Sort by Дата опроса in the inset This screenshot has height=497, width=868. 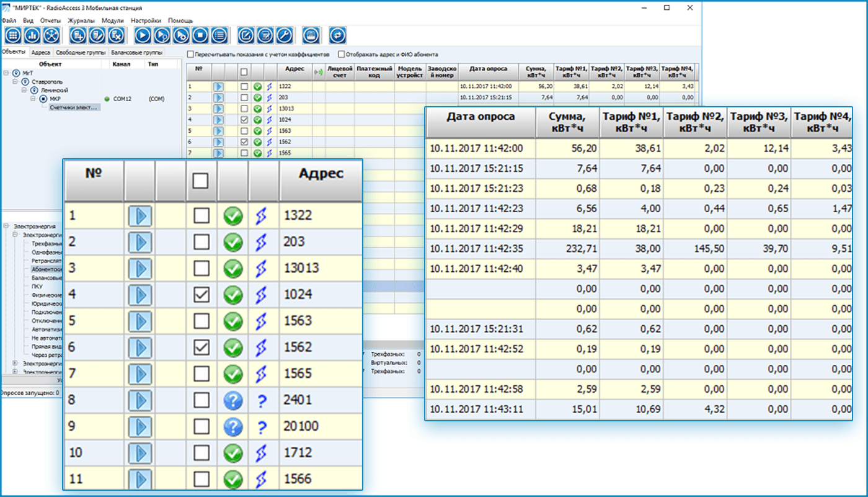(480, 122)
